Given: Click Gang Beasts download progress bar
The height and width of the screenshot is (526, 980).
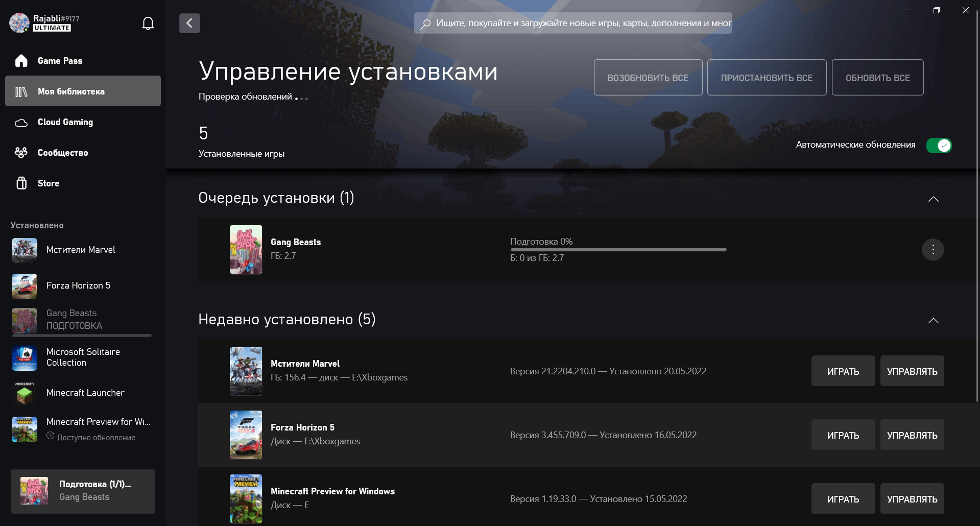Looking at the screenshot, I should (x=618, y=250).
